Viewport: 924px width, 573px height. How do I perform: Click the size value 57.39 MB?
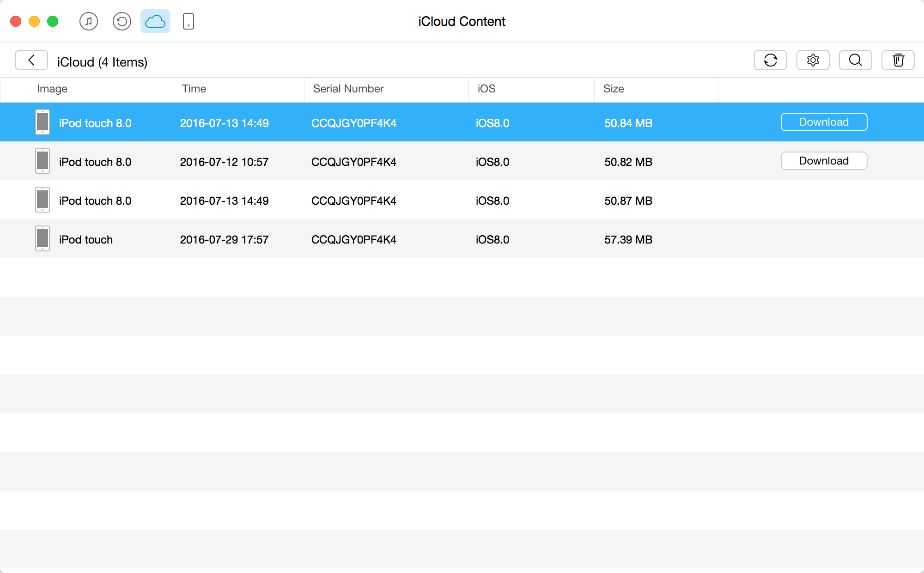click(x=628, y=240)
